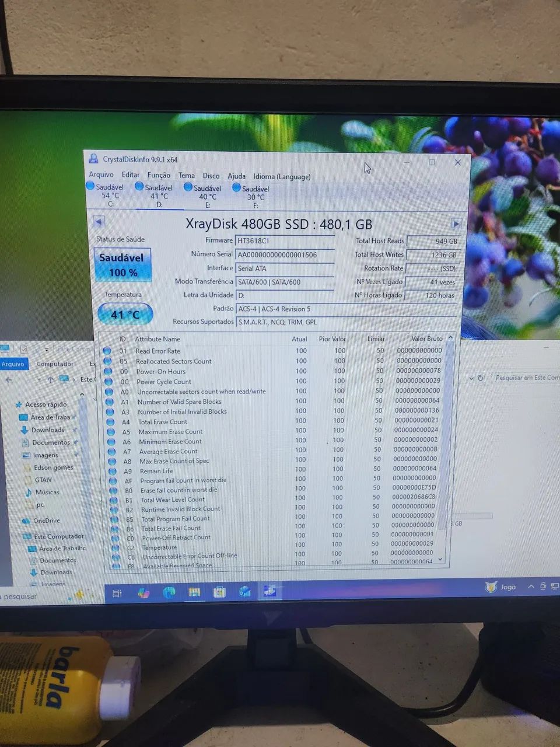Open Task View on the taskbar
The height and width of the screenshot is (747, 560).
[x=117, y=594]
